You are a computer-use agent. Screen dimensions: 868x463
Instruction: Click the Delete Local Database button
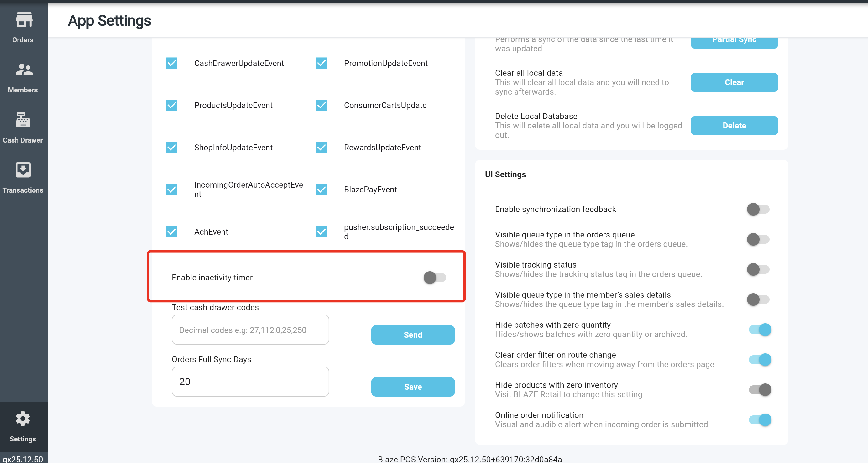[x=734, y=126]
